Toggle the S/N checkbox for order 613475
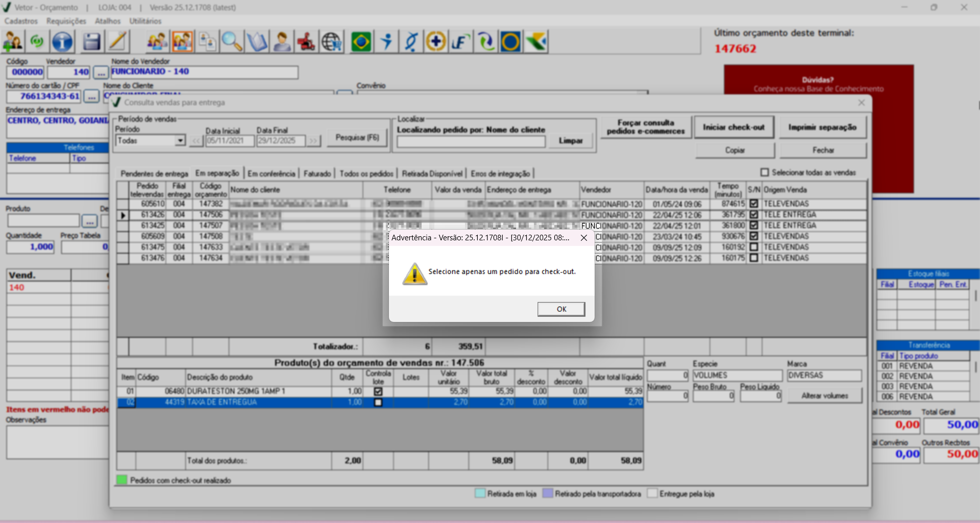The width and height of the screenshot is (980, 523). pyautogui.click(x=754, y=247)
